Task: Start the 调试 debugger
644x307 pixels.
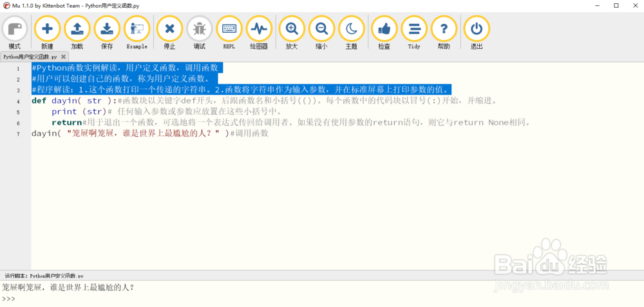Action: coord(200,33)
